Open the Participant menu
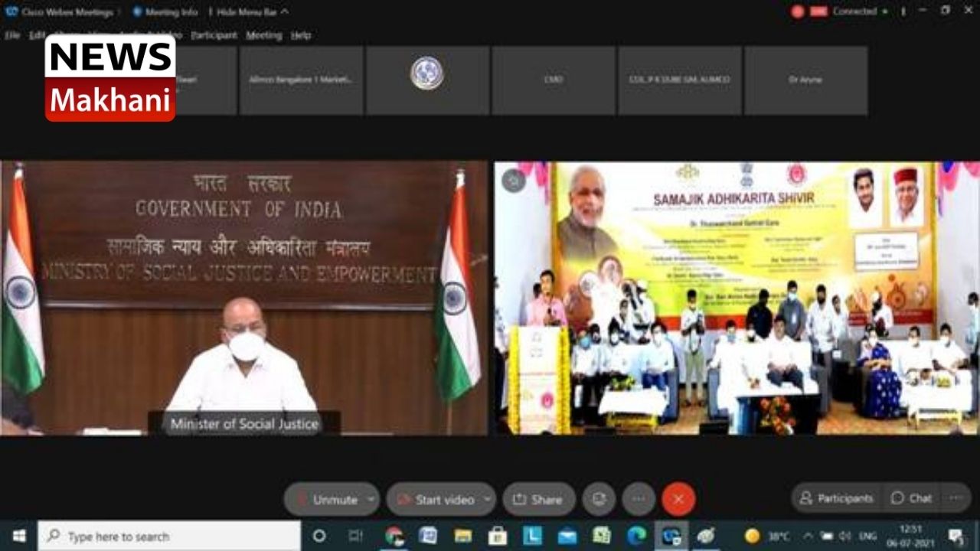Viewport: 980px width, 551px height. point(214,35)
